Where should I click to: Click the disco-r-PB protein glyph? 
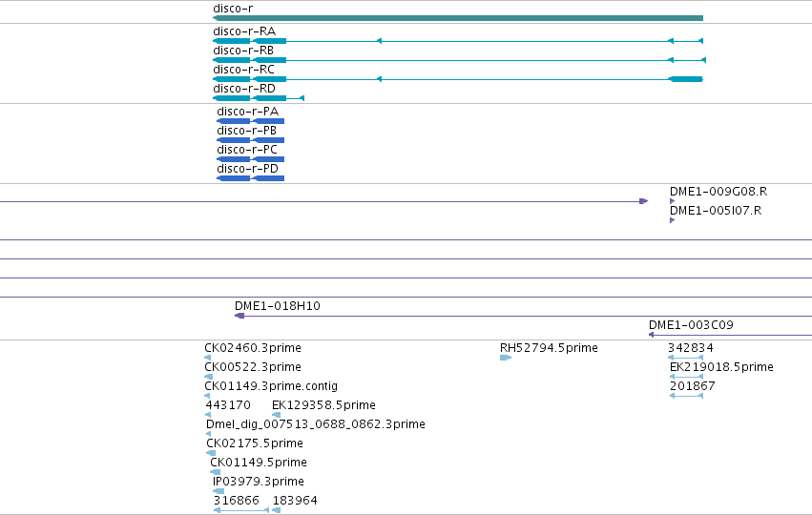[251, 140]
